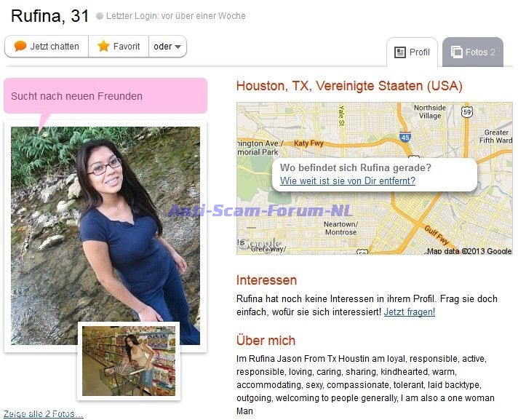Screen dimensions: 518x420
Task: Click the Jetzt chatten button
Action: coord(47,47)
